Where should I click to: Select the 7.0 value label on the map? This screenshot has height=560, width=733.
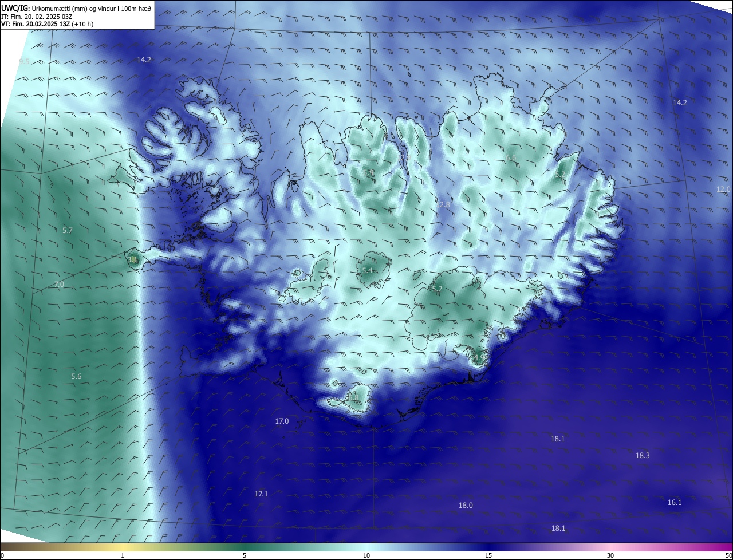59,285
